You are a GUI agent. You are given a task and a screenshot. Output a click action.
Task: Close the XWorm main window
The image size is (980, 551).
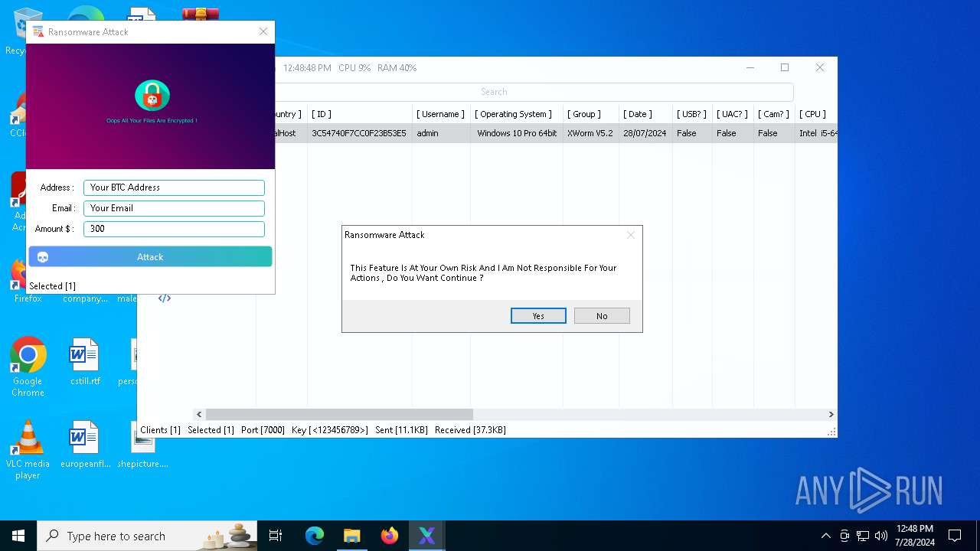click(x=820, y=67)
